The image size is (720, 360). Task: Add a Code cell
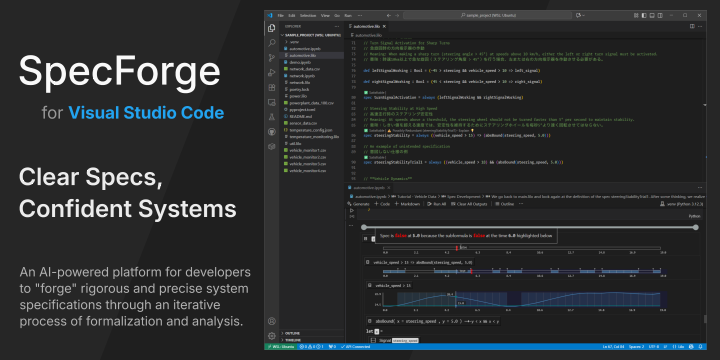[x=382, y=203]
